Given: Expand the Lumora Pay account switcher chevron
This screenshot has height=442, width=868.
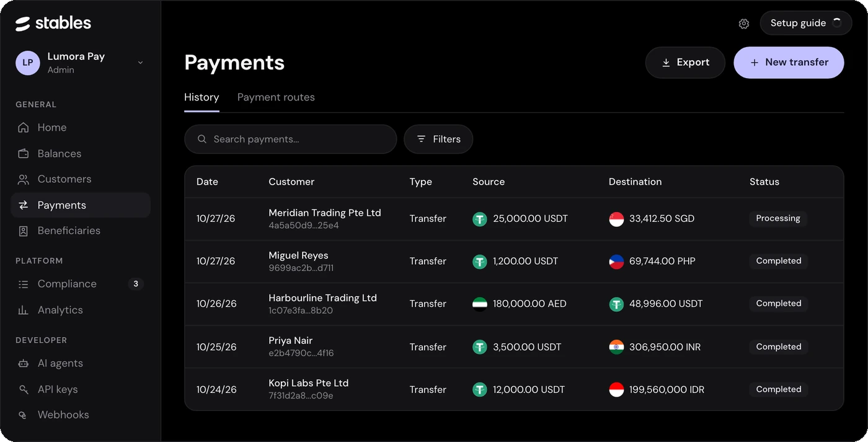Looking at the screenshot, I should (140, 63).
